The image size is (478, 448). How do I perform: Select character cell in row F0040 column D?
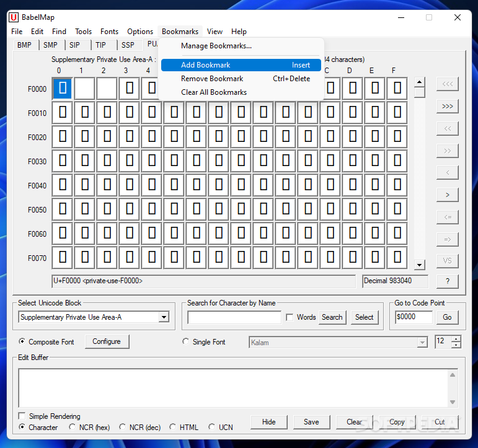tap(353, 185)
